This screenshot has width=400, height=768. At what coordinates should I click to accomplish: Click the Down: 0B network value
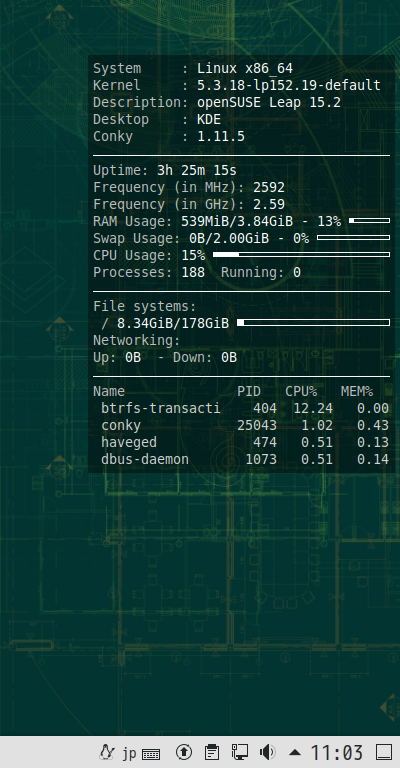tap(205, 358)
